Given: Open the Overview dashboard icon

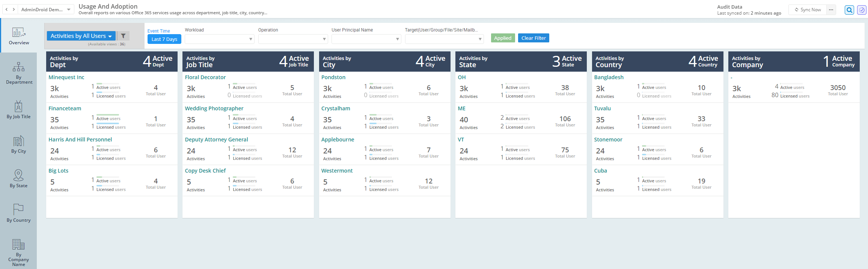Looking at the screenshot, I should pos(19,33).
